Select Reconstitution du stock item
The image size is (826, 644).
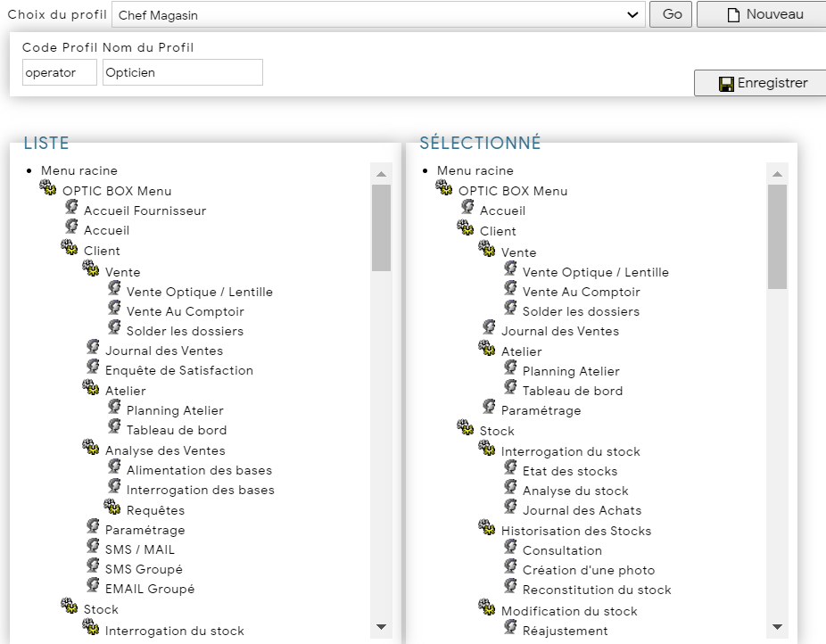597,590
